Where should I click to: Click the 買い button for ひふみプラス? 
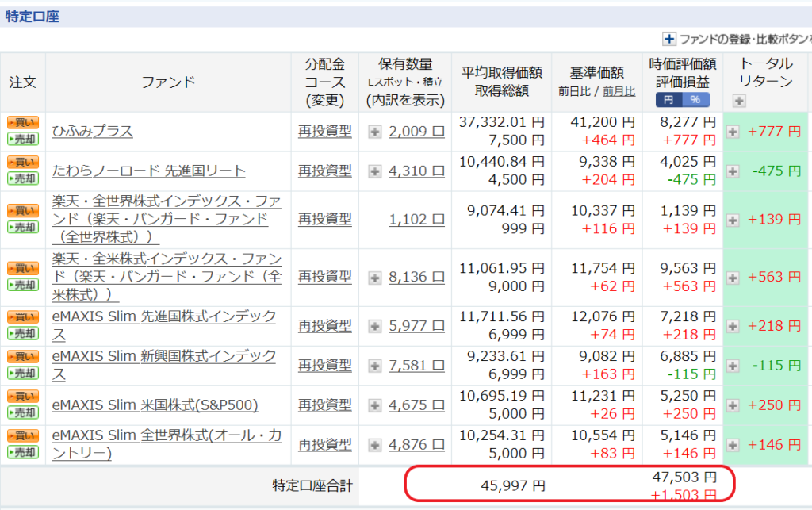pyautogui.click(x=23, y=123)
